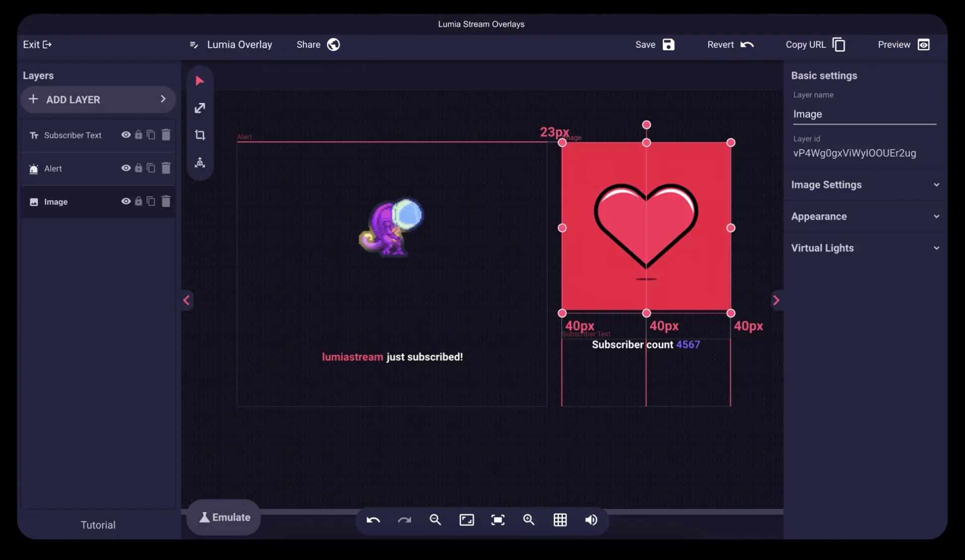Select the crop tool
This screenshot has width=965, height=560.
click(200, 135)
